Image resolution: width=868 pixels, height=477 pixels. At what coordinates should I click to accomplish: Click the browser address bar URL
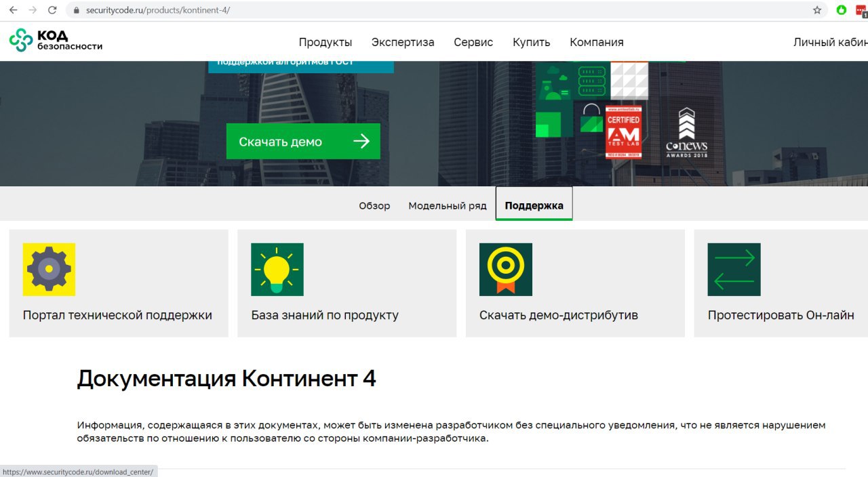click(x=158, y=10)
